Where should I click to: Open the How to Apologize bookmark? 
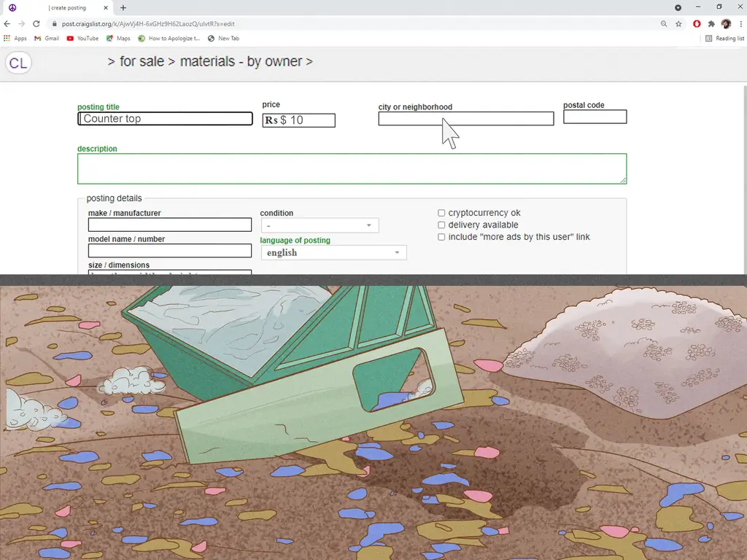169,39
